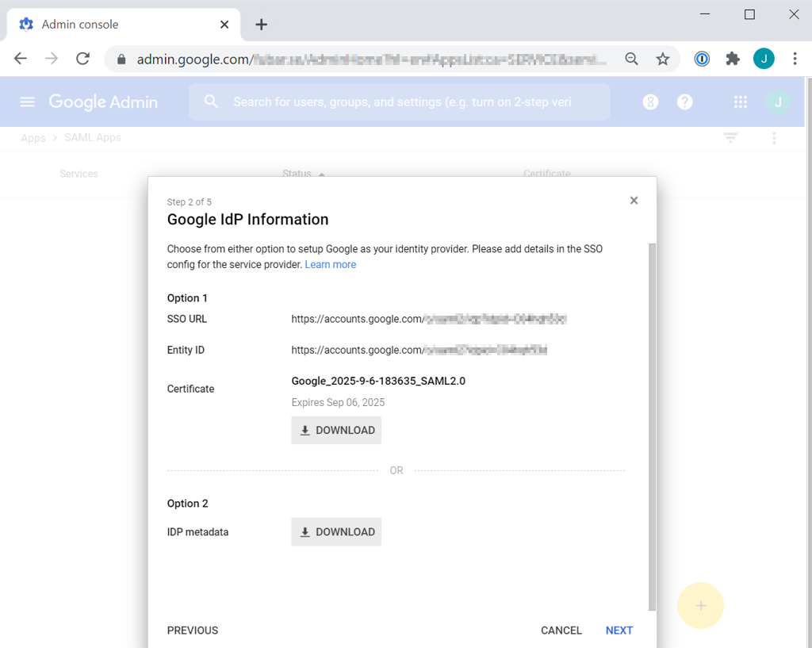
Task: Open the browser Extensions puzzle icon
Action: click(733, 59)
